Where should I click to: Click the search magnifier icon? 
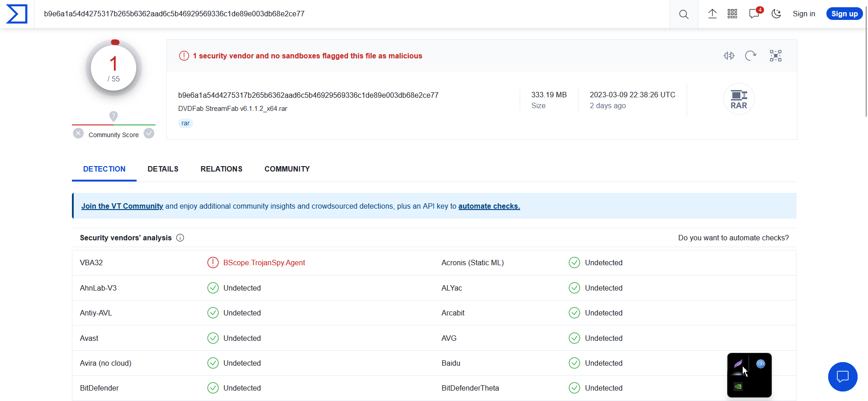(x=683, y=14)
